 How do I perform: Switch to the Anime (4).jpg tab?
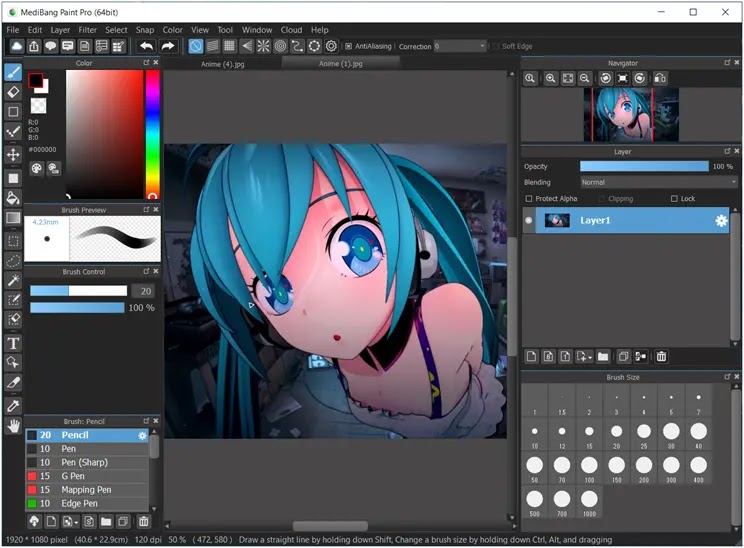[223, 64]
